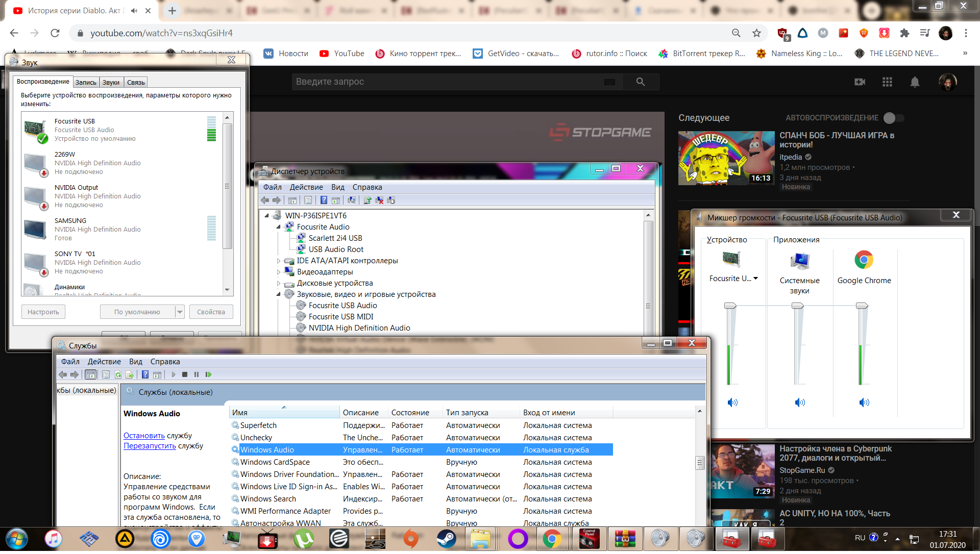Viewport: 980px width, 554px height.
Task: Click Остановить service link
Action: coord(144,436)
